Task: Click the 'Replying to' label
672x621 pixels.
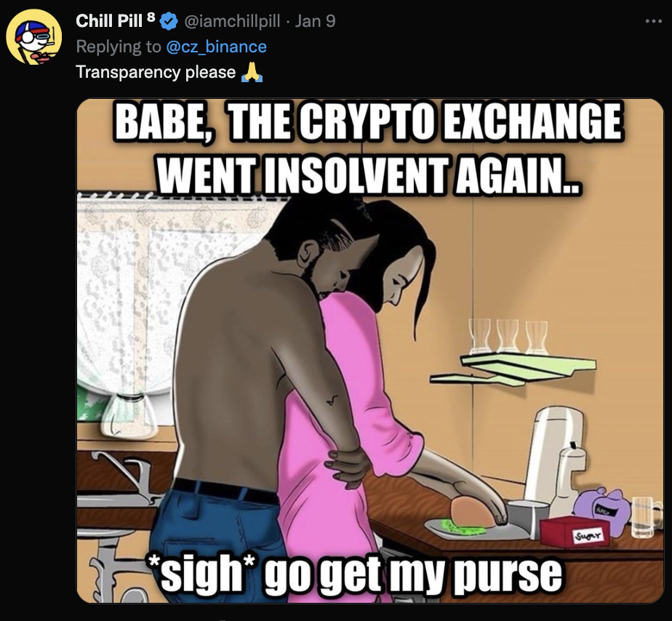Action: (119, 47)
